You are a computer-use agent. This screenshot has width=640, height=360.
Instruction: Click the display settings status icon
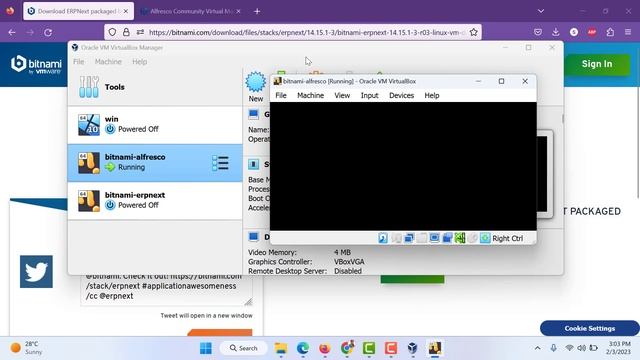pos(434,238)
